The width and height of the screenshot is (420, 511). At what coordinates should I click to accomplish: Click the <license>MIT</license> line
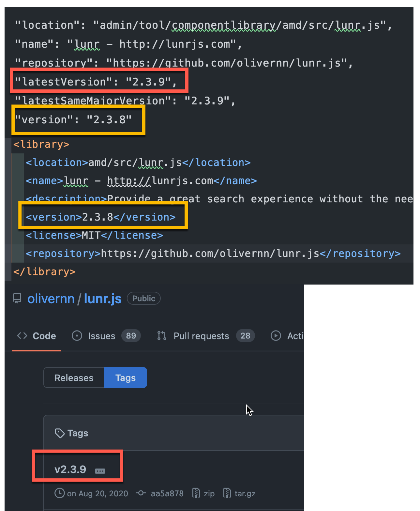(x=95, y=235)
